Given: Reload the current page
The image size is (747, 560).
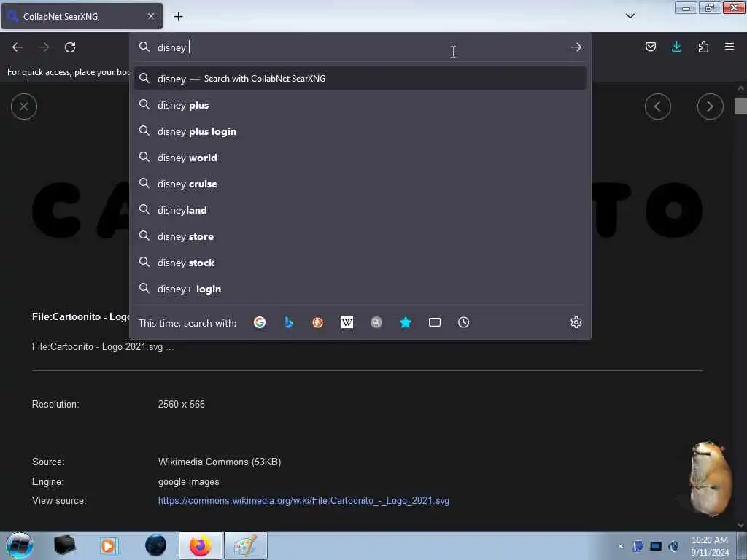Looking at the screenshot, I should pyautogui.click(x=70, y=47).
